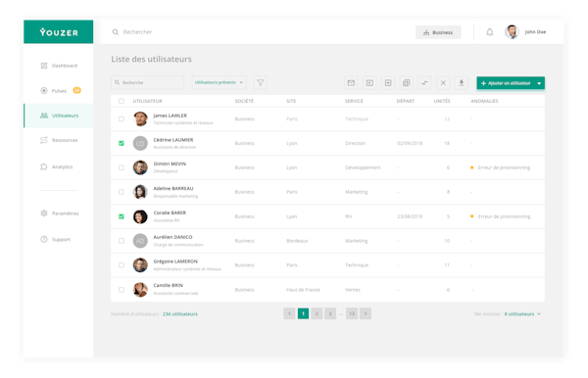Toggle the select-all header checkbox
This screenshot has width=588, height=378.
122,101
